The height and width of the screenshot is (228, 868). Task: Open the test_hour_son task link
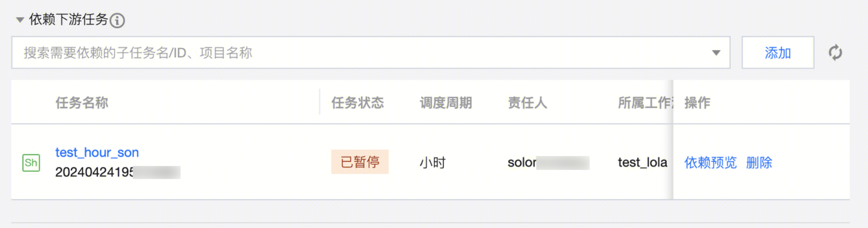(x=97, y=153)
